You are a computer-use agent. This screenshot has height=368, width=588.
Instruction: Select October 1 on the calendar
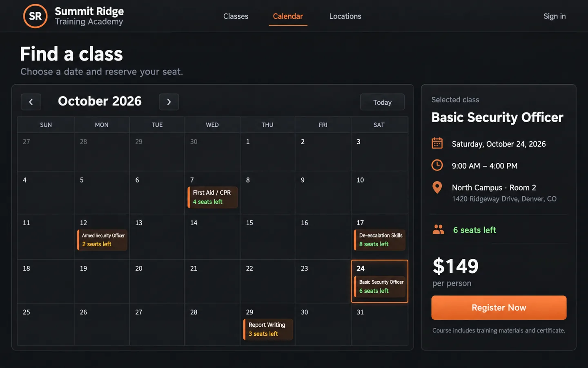click(267, 152)
